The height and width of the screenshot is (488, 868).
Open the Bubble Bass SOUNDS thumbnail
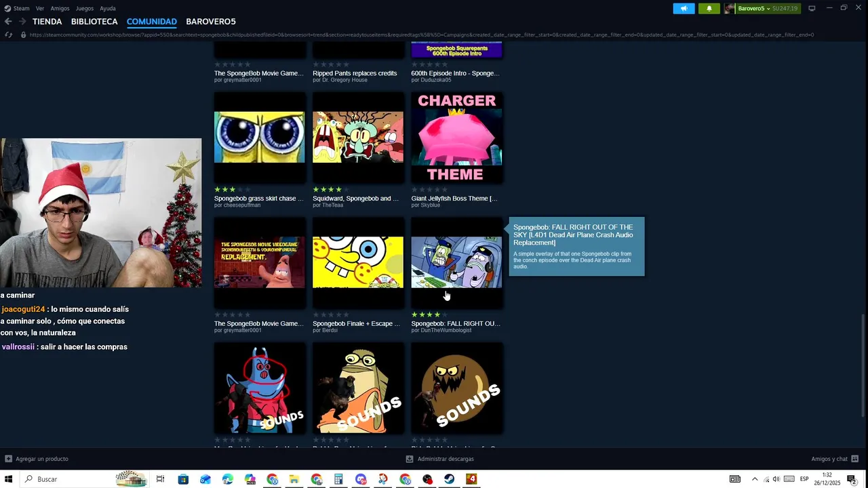click(358, 388)
